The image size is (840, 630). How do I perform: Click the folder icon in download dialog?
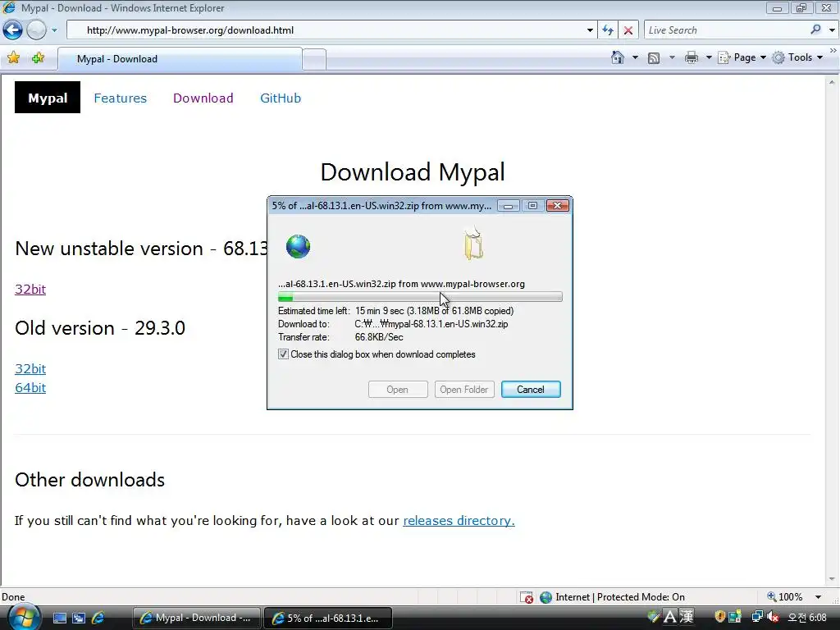point(473,244)
